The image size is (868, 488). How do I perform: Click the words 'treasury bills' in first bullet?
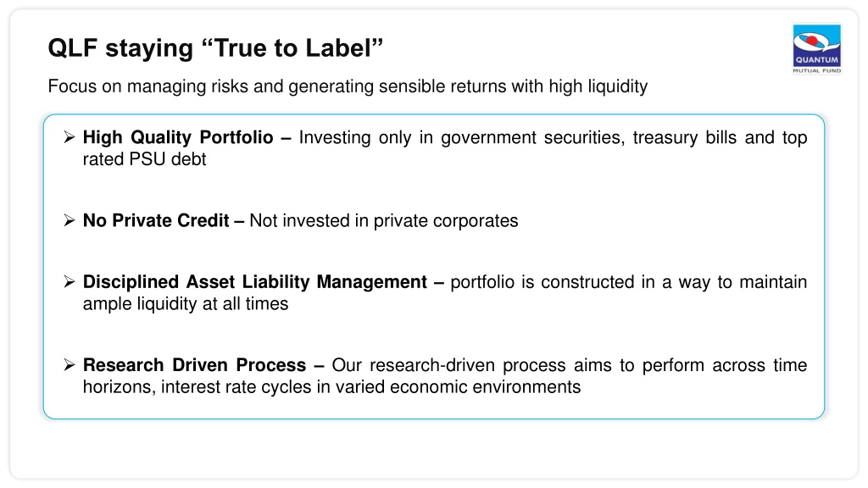click(x=685, y=138)
